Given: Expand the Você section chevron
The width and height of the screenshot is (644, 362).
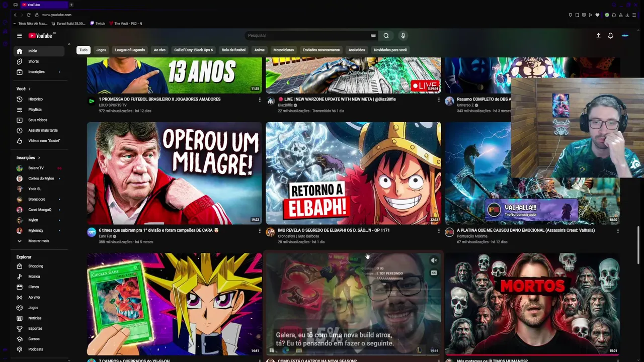Looking at the screenshot, I should pyautogui.click(x=29, y=89).
